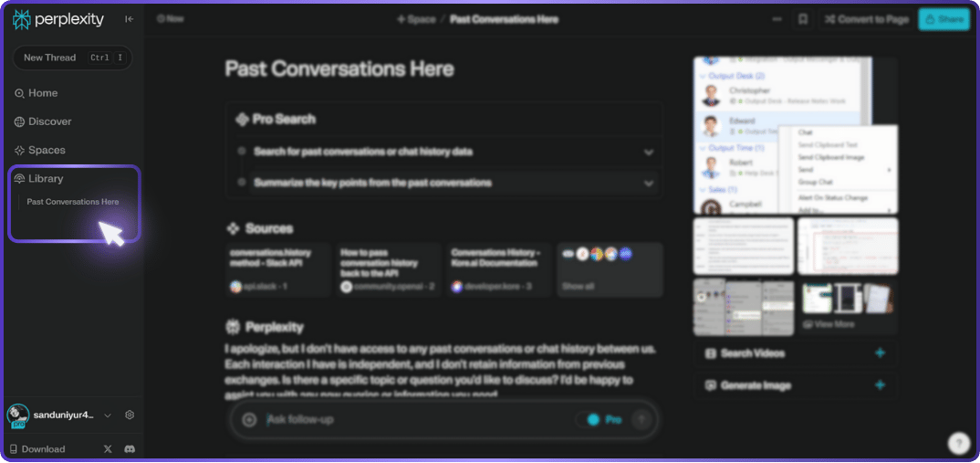
Task: Go to Home in sidebar
Action: (36, 93)
